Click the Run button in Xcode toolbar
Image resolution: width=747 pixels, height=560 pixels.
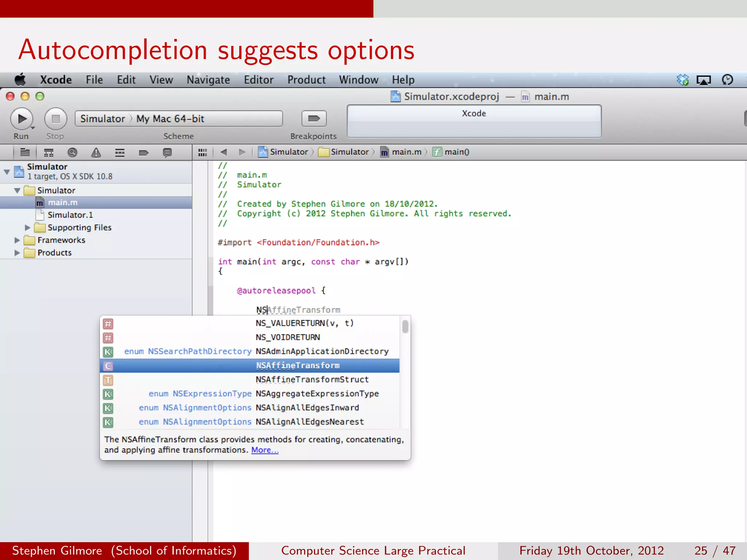click(x=22, y=119)
